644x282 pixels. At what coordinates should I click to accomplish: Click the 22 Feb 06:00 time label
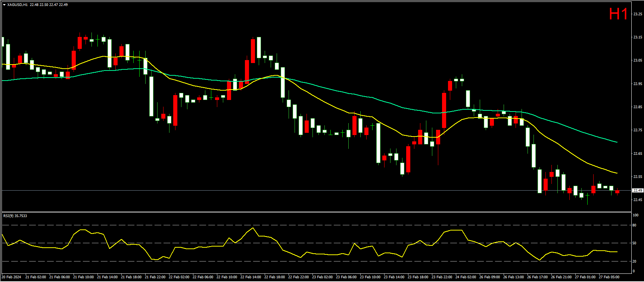pos(203,277)
